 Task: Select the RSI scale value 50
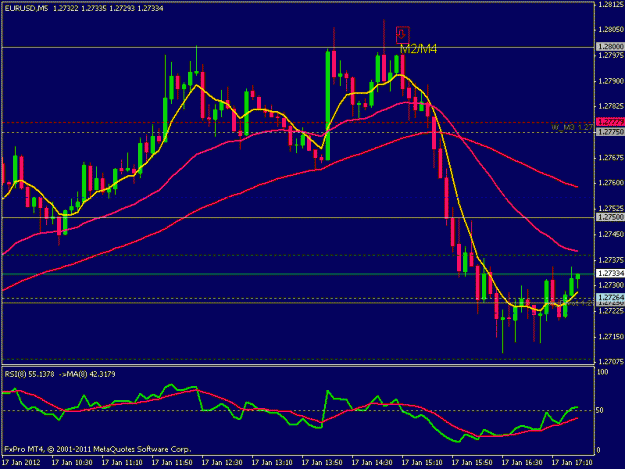(599, 410)
